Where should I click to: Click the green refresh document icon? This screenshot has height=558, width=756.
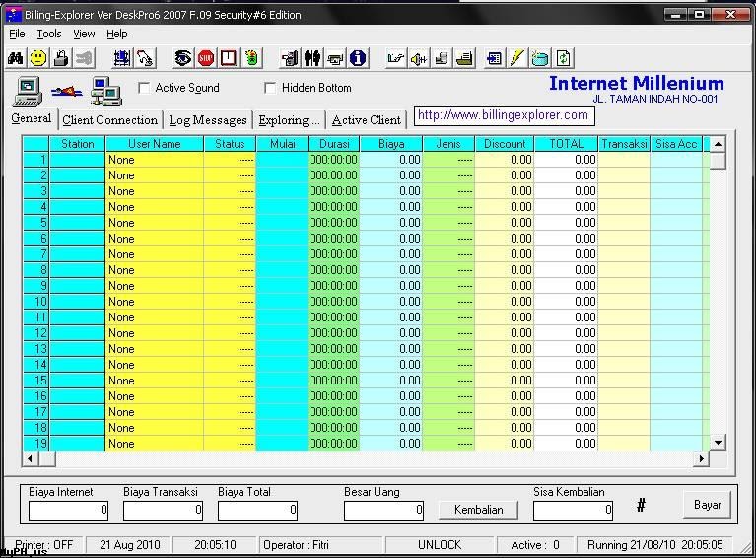(563, 58)
